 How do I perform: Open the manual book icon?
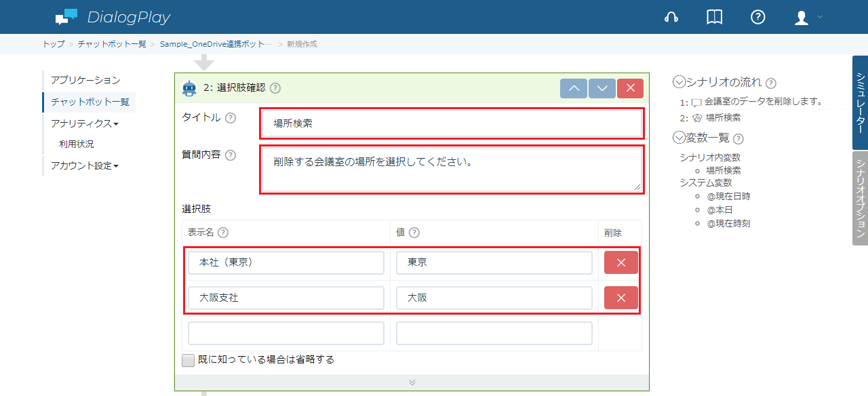(x=715, y=18)
